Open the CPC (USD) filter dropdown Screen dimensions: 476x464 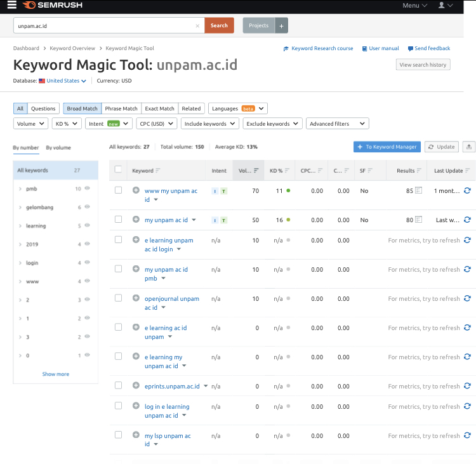(x=156, y=124)
